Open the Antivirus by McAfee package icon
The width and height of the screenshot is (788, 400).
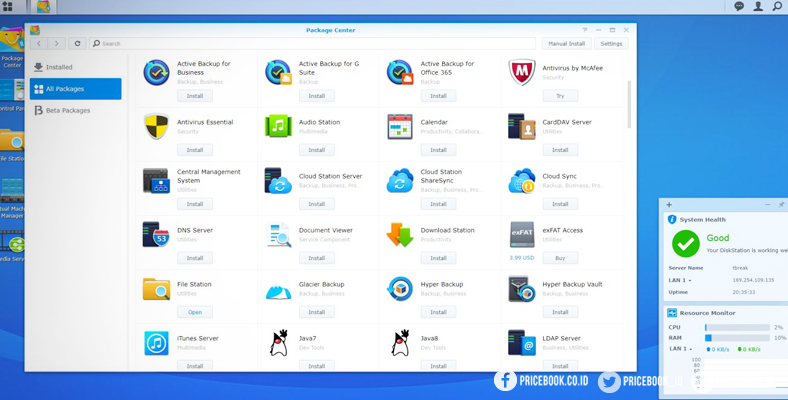[521, 72]
